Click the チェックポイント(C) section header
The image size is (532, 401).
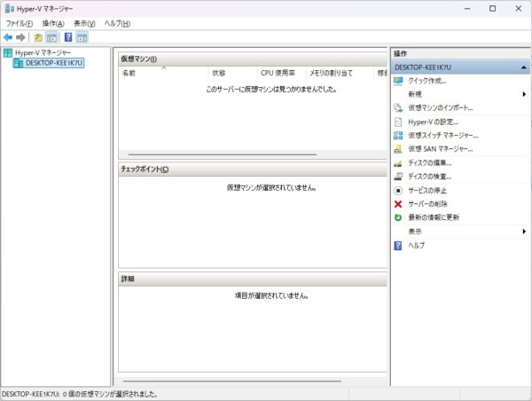coord(253,169)
